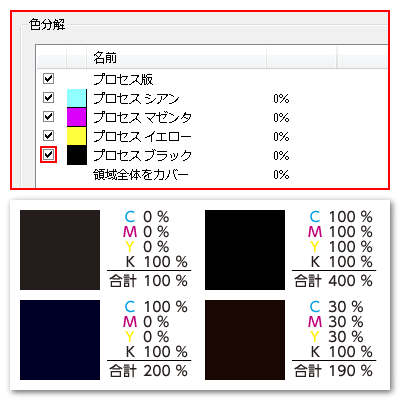Select the プロセス ブラック row label
Image resolution: width=400 pixels, height=400 pixels.
point(142,155)
